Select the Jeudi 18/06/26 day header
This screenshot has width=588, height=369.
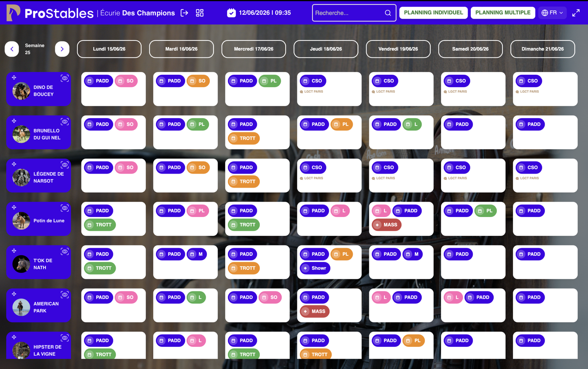(326, 49)
